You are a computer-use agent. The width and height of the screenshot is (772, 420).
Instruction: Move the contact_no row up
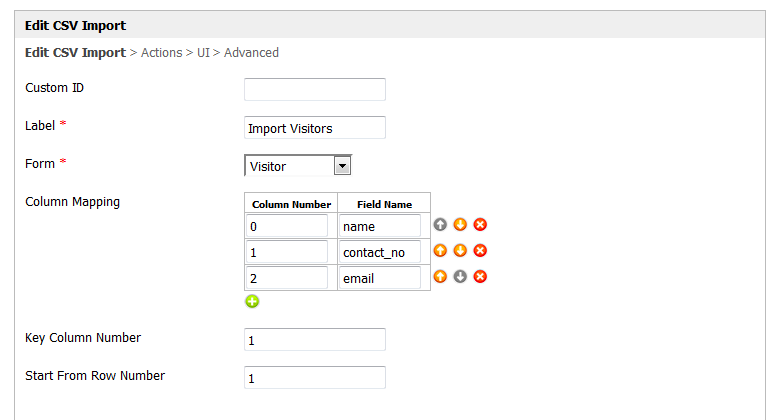(x=441, y=250)
